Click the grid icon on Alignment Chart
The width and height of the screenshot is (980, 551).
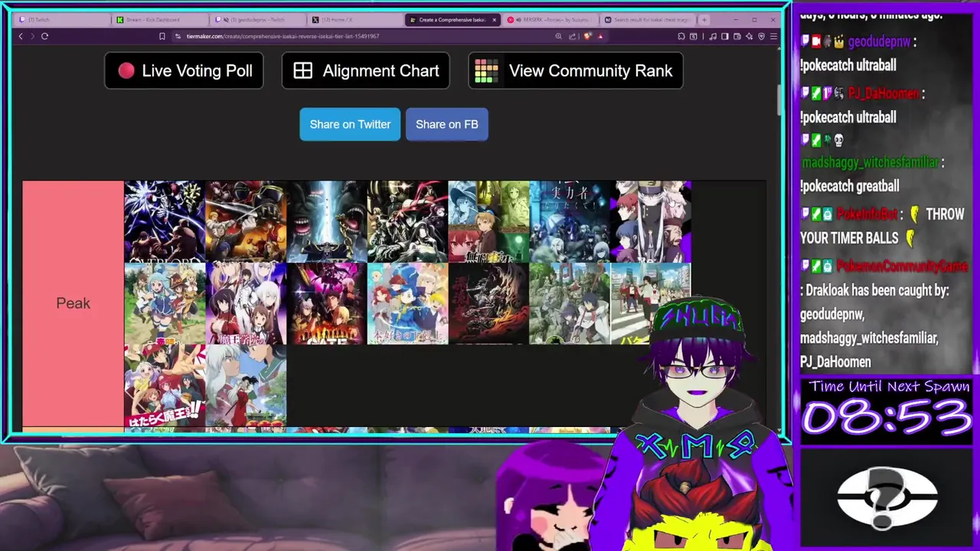coord(303,70)
